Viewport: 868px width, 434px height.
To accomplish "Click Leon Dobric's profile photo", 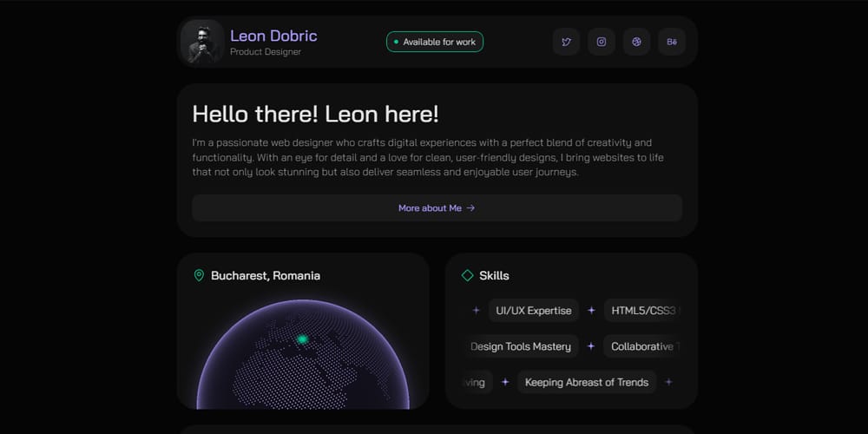I will (202, 42).
